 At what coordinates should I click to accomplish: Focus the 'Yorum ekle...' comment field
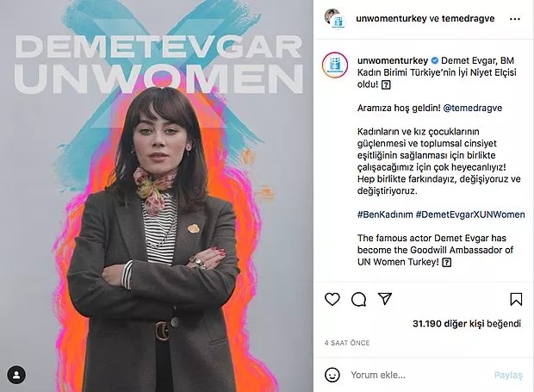[x=419, y=375]
